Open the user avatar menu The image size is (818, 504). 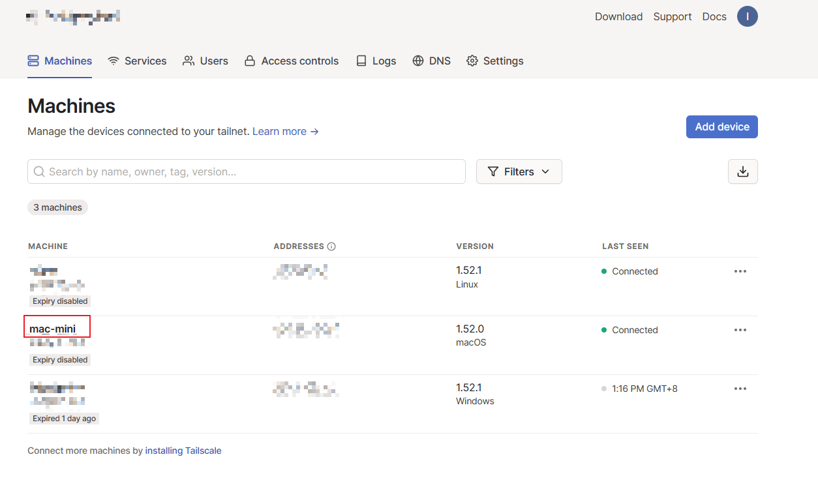tap(748, 16)
